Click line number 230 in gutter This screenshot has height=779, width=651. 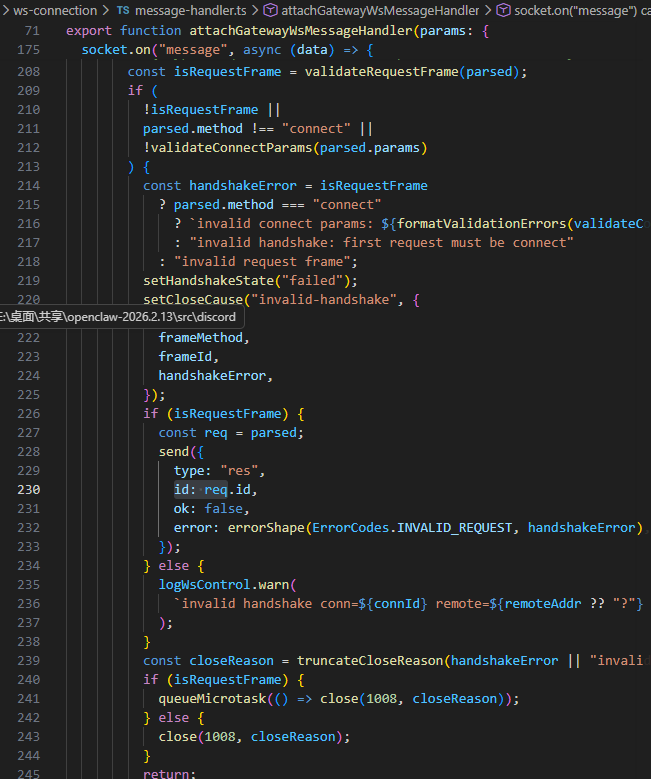pyautogui.click(x=28, y=489)
